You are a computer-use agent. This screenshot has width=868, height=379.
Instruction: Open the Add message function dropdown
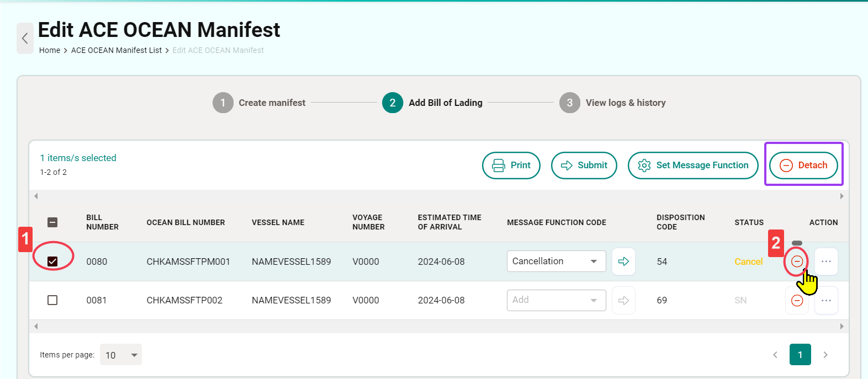pos(556,300)
